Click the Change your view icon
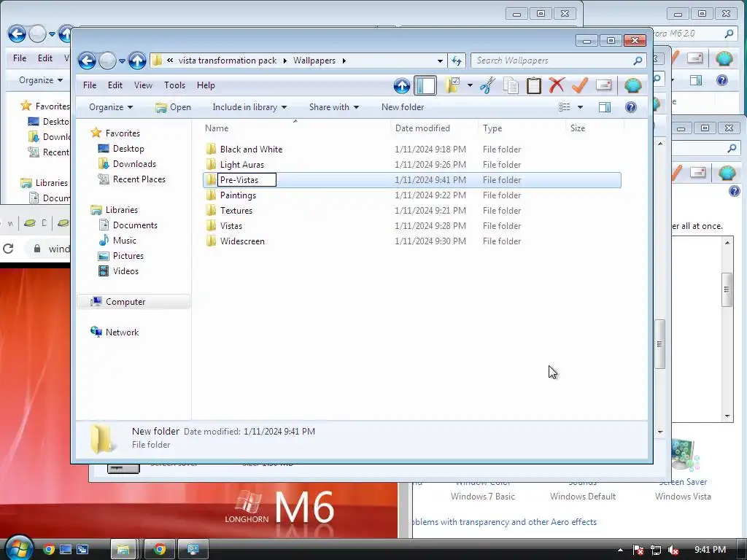 pyautogui.click(x=565, y=107)
